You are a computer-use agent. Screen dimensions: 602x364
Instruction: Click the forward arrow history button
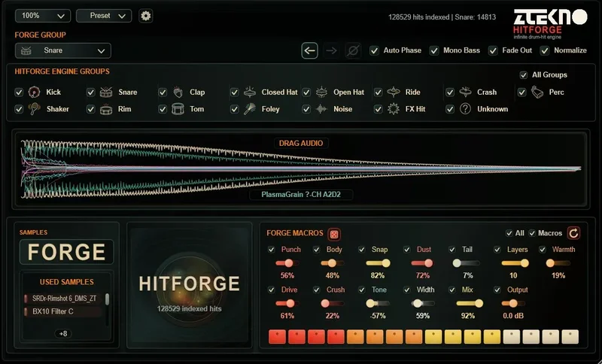tap(331, 50)
